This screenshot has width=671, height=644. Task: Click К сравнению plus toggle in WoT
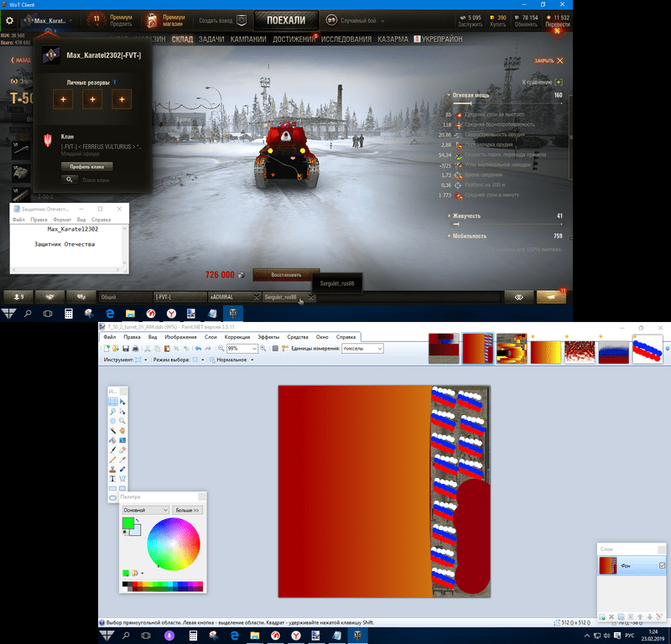pos(559,82)
